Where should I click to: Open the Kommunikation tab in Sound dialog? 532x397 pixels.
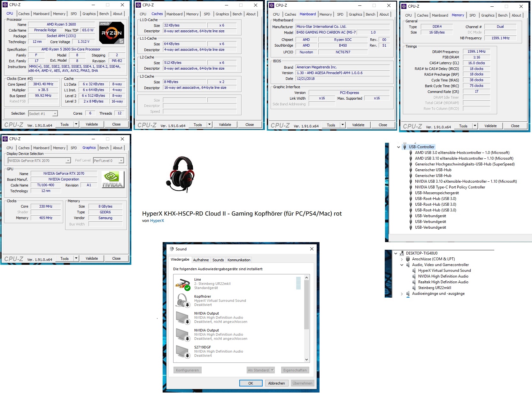coord(239,260)
